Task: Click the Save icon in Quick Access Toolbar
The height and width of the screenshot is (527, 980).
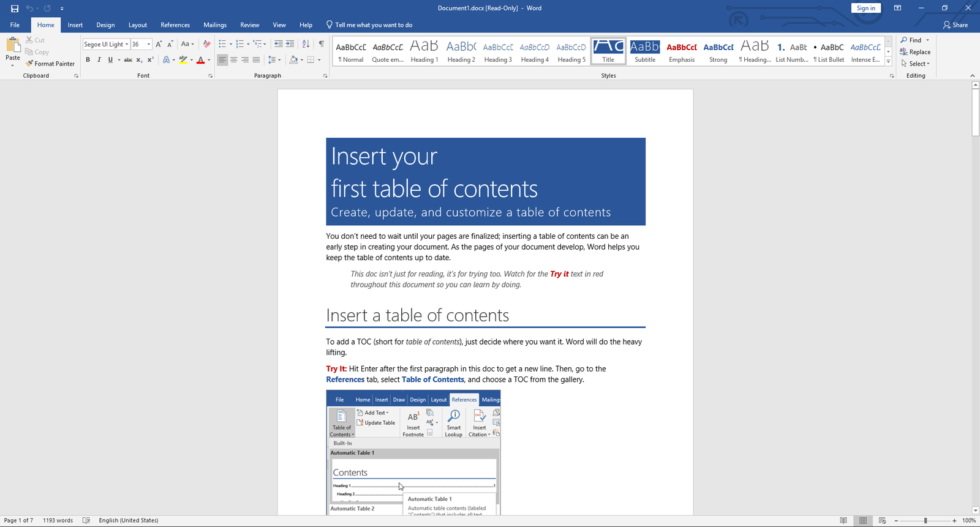Action: pos(15,9)
